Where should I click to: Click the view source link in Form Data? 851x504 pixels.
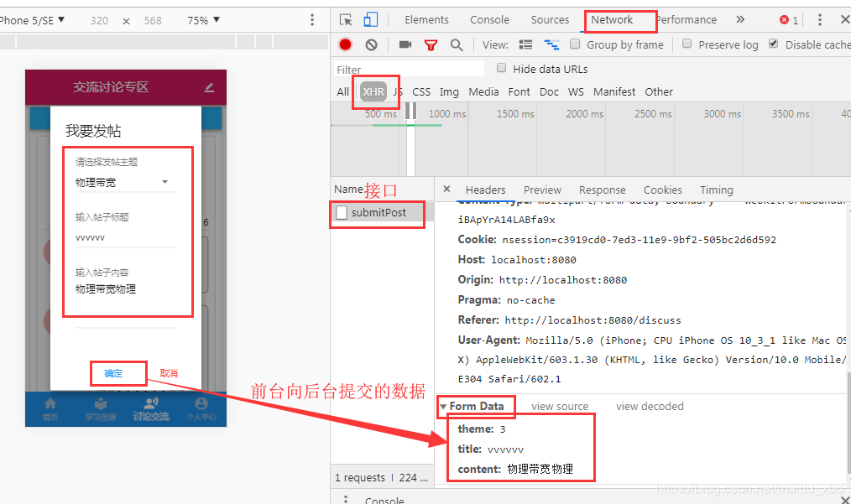[x=560, y=407]
